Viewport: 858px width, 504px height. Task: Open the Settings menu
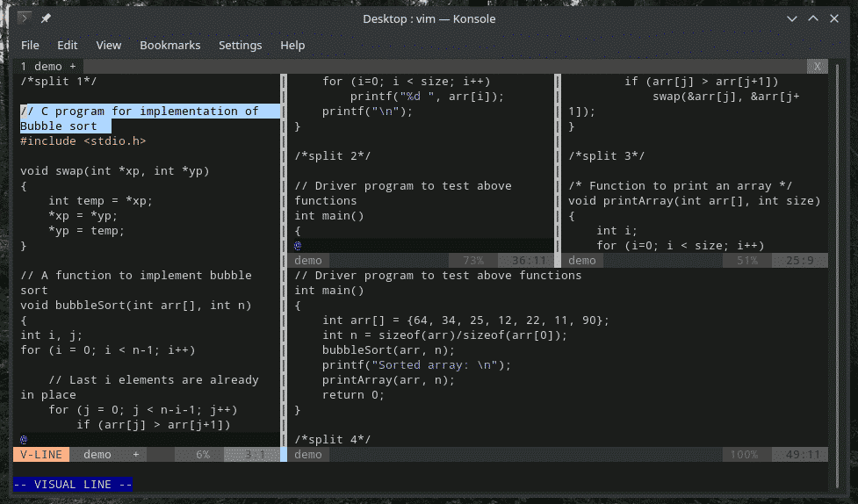pyautogui.click(x=241, y=46)
